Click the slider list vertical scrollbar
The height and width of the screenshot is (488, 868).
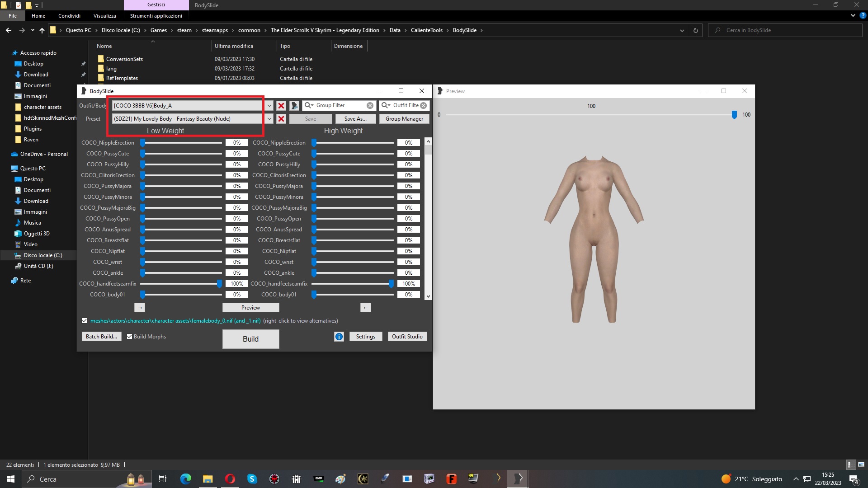tap(428, 219)
